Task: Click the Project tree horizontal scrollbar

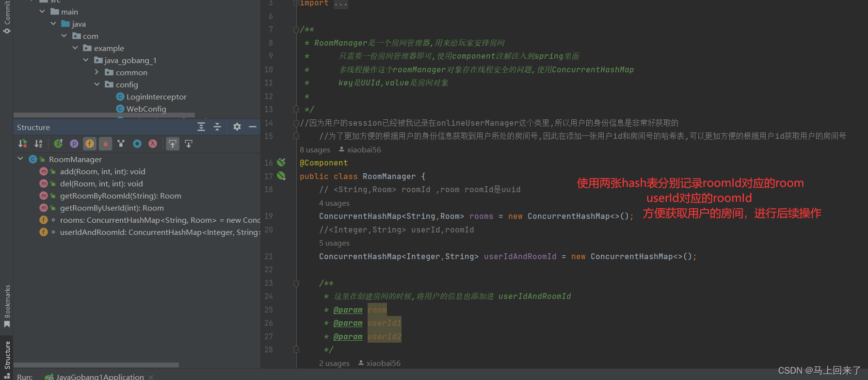Action: coord(104,115)
